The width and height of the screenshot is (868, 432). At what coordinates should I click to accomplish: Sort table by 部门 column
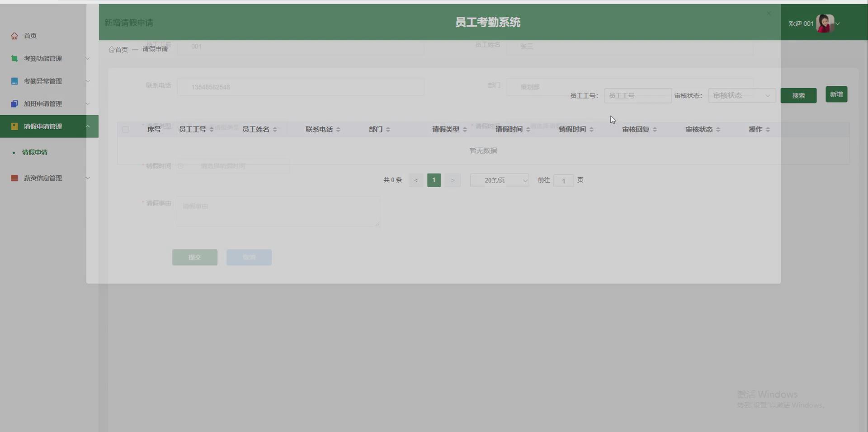(x=388, y=130)
